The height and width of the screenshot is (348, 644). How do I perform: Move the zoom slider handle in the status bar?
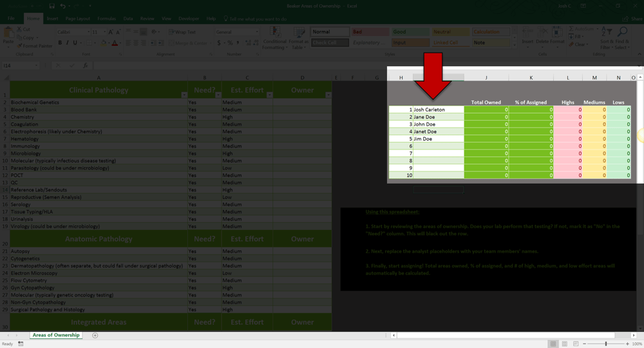[x=606, y=344]
